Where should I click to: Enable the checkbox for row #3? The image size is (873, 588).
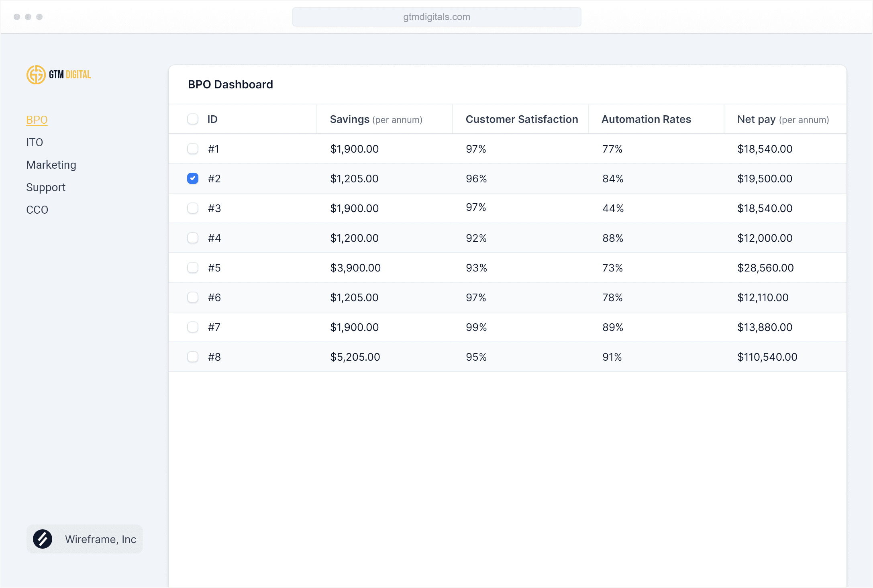(x=193, y=208)
